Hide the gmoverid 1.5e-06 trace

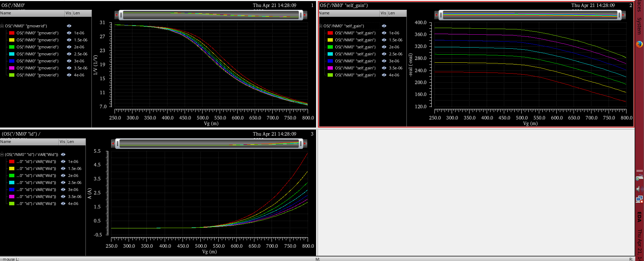pos(69,40)
